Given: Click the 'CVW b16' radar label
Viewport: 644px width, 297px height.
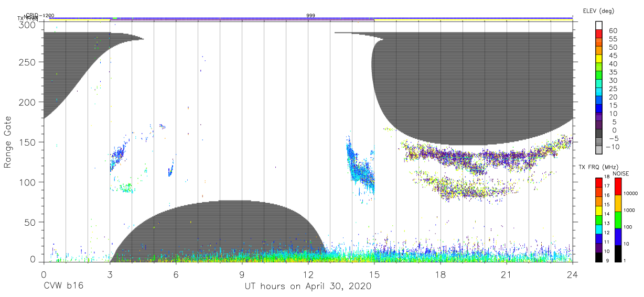Looking at the screenshot, I should 63,287.
